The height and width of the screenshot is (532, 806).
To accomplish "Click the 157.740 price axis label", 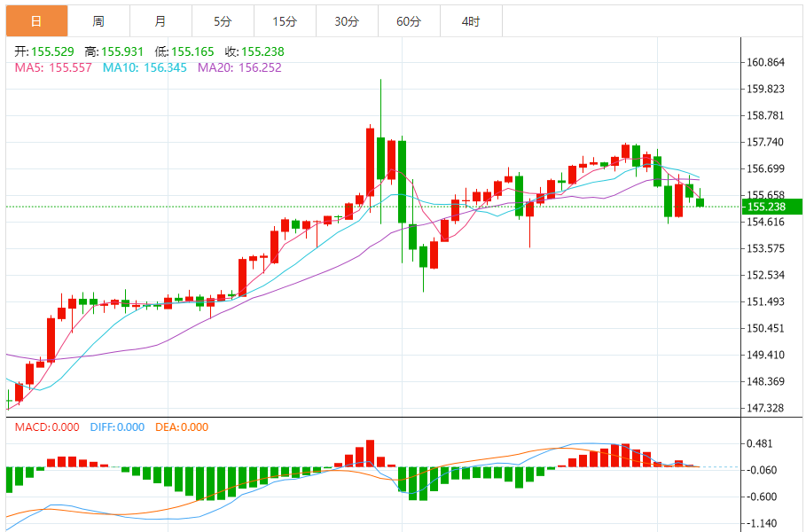I will pos(765,143).
